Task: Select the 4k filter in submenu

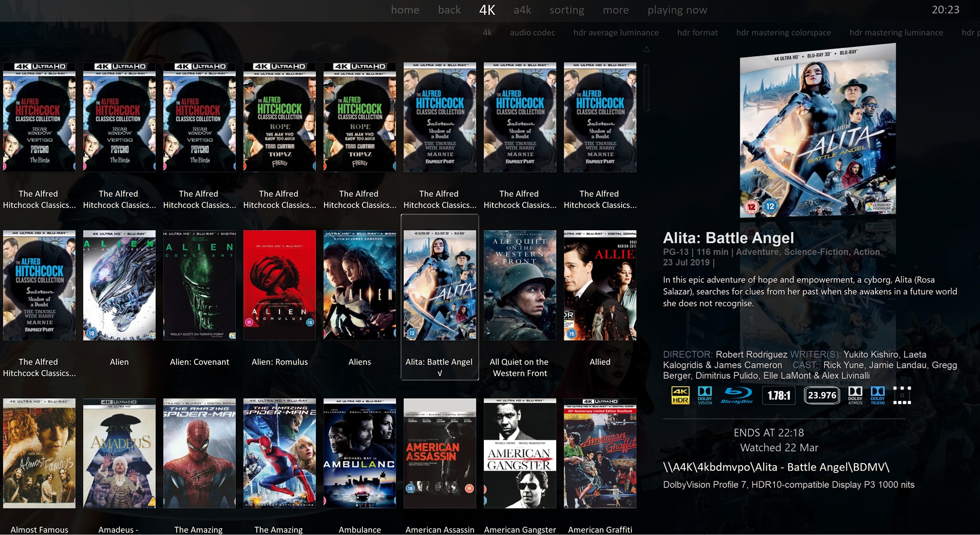Action: (x=487, y=32)
